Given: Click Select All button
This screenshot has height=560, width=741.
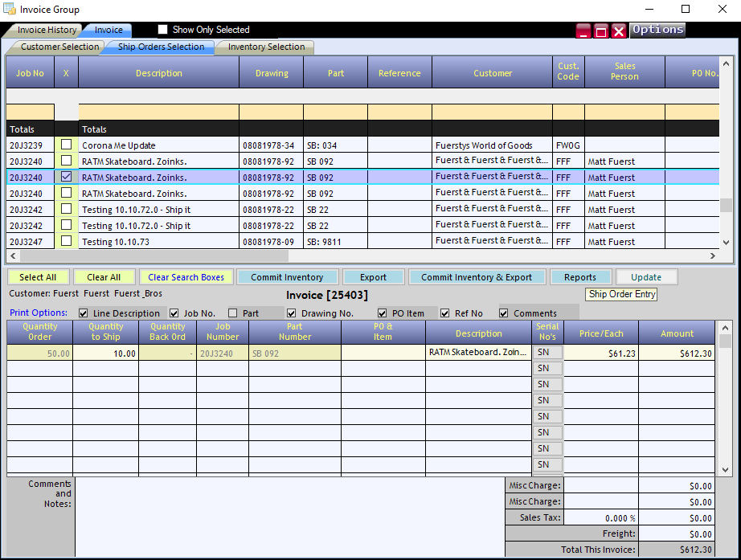Looking at the screenshot, I should (38, 277).
